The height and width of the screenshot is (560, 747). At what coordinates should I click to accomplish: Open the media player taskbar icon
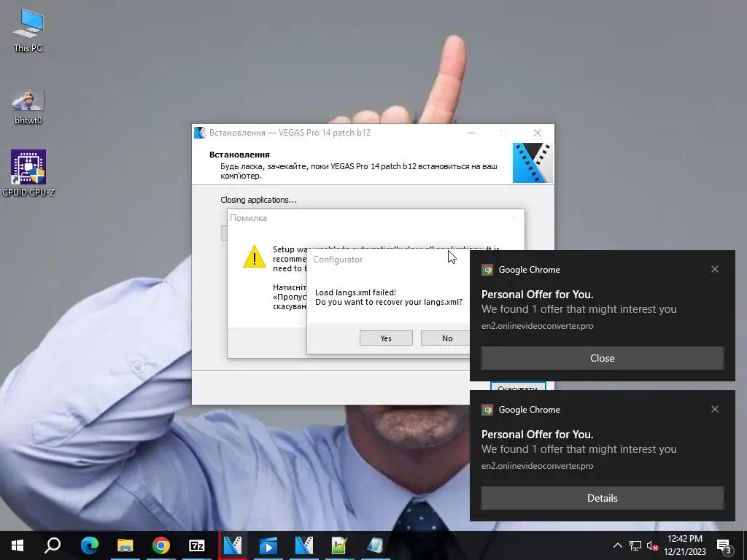point(268,545)
